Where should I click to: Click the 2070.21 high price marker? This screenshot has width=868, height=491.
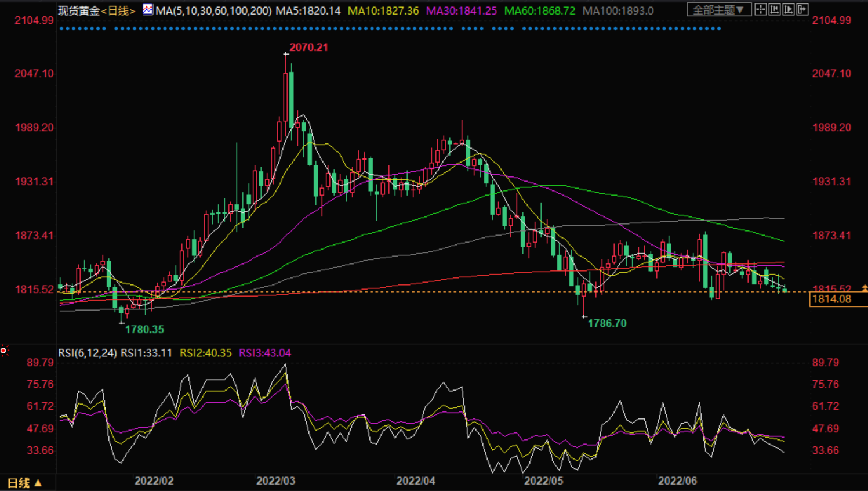[308, 48]
